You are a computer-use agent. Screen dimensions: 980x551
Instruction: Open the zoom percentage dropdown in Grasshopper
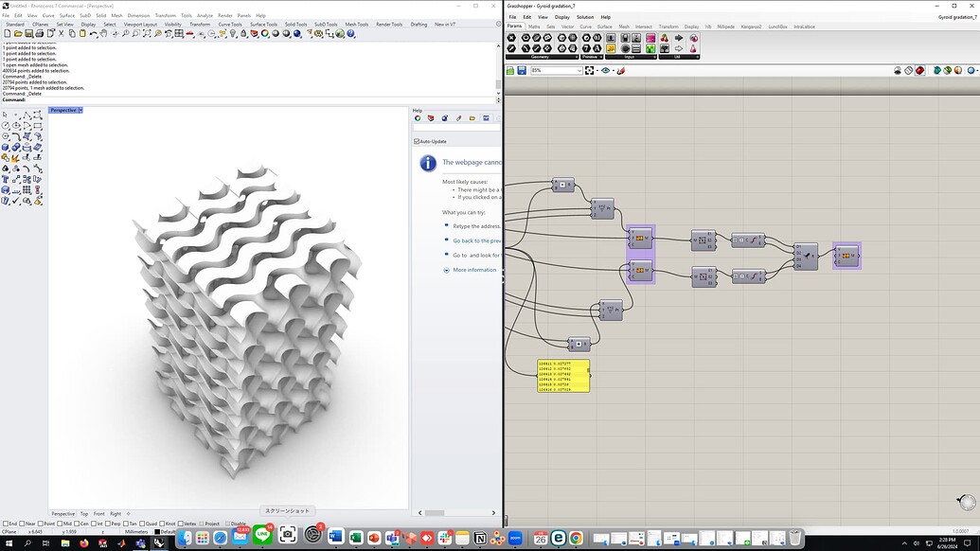pos(580,70)
